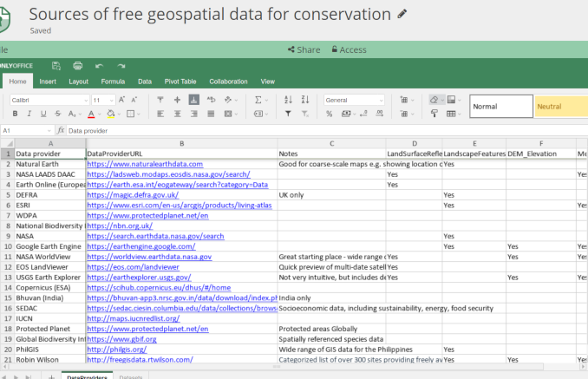Apply percent style formatting
Image resolution: width=588 pixels, height=379 pixels.
329,114
